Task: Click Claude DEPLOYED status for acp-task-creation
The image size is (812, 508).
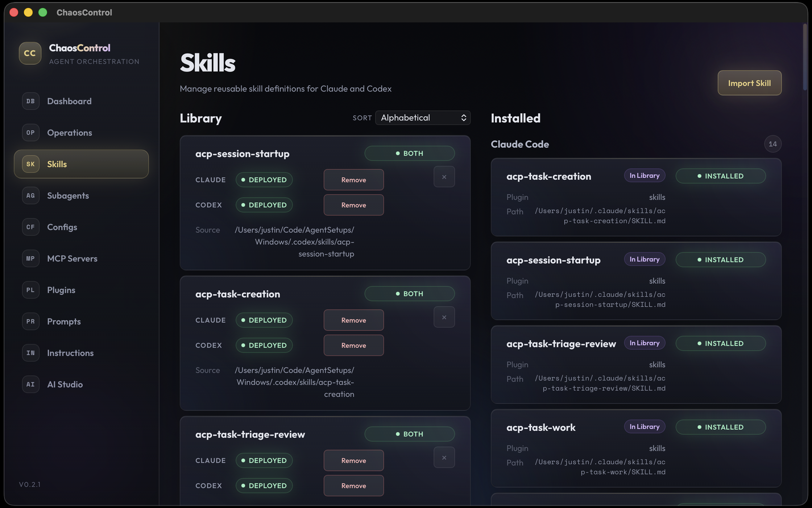Action: [264, 320]
